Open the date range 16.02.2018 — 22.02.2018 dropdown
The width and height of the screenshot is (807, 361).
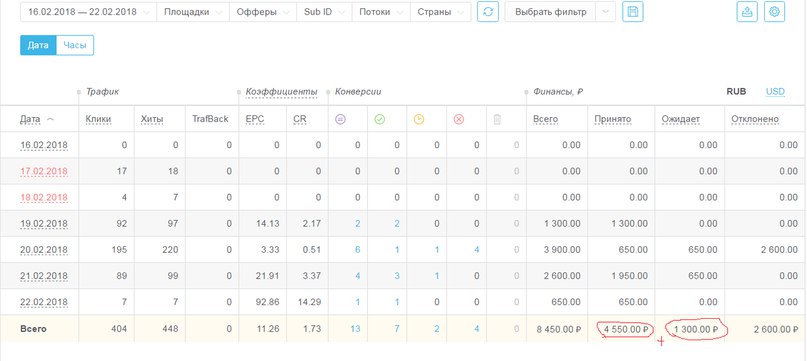point(89,12)
